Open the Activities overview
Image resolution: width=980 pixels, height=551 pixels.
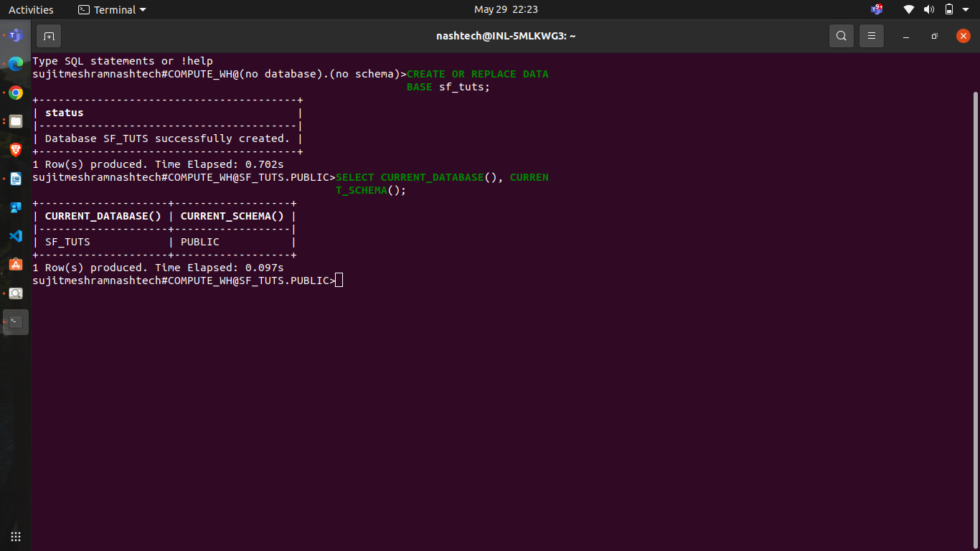[x=31, y=9]
